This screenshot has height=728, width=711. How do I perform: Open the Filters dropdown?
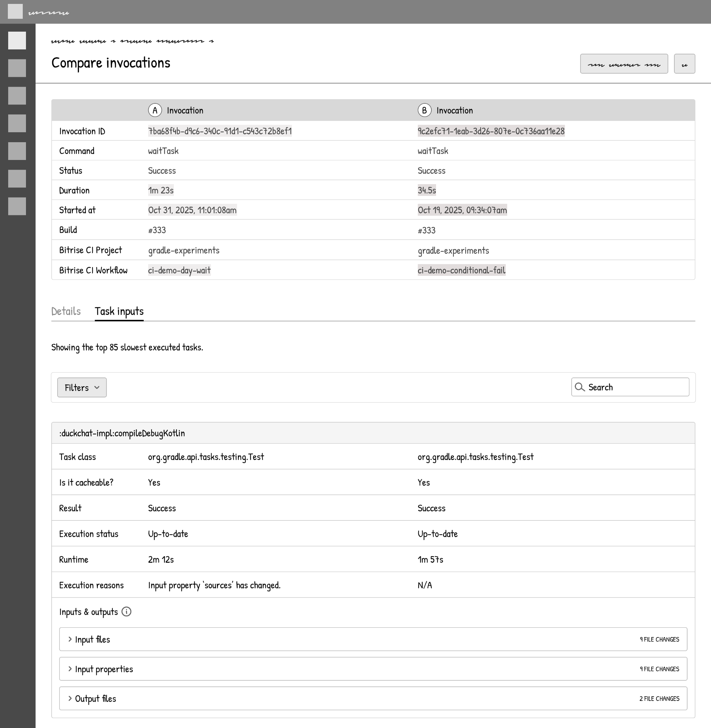[82, 387]
